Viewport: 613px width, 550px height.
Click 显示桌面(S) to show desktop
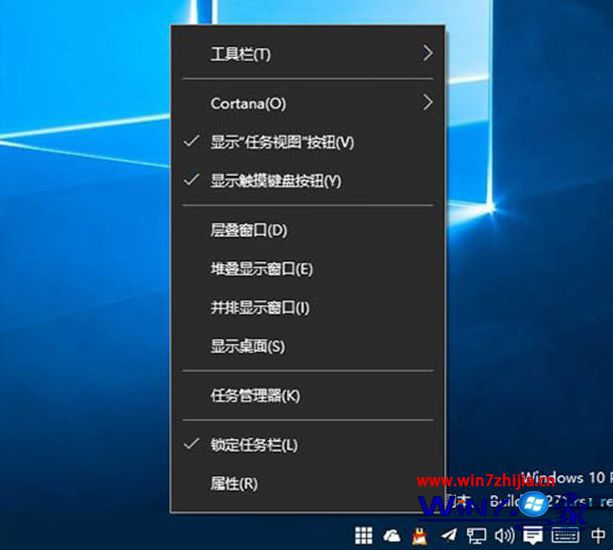coord(248,347)
